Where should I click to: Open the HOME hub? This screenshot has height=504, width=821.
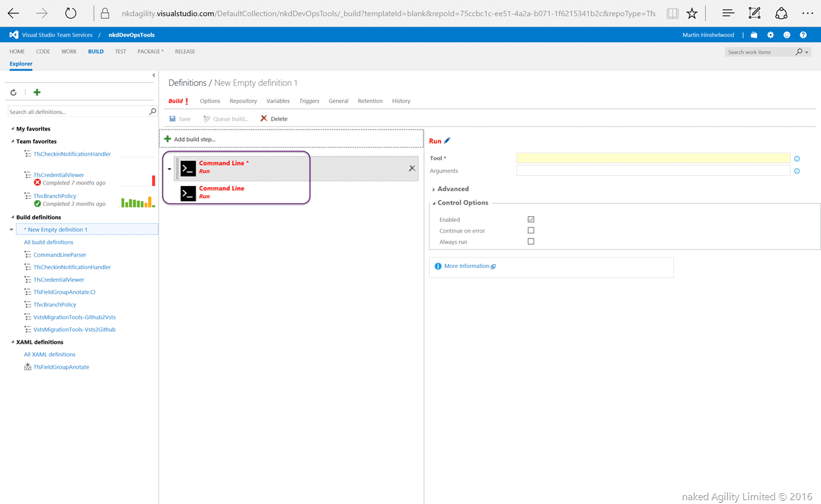17,51
